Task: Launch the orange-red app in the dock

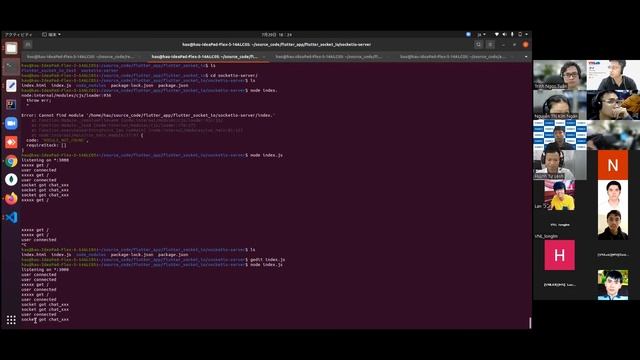Action: point(11,142)
